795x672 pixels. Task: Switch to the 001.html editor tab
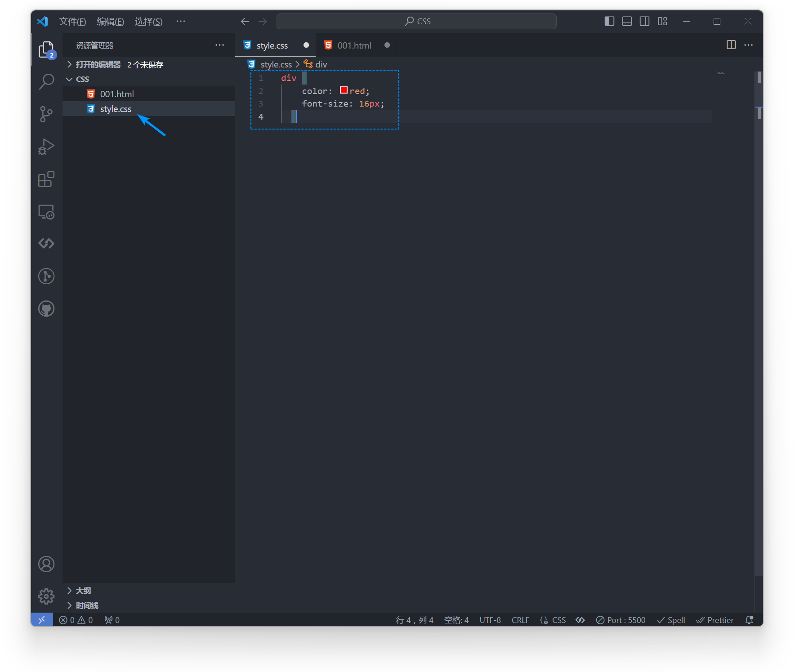(x=354, y=45)
